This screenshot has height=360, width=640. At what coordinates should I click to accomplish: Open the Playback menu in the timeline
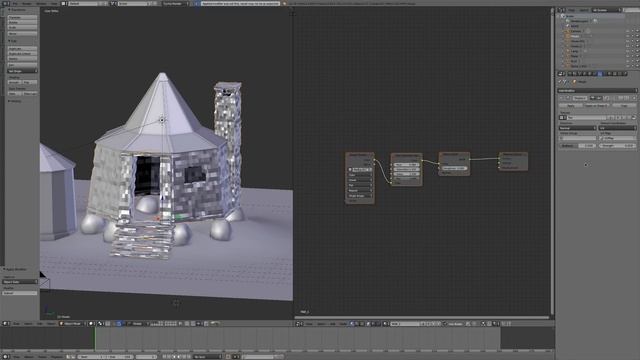click(x=56, y=357)
